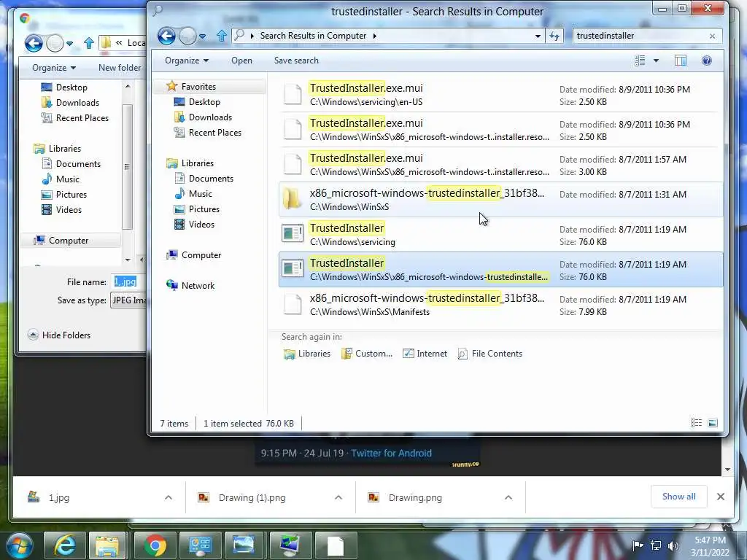Click Hide Folders in the Save As dialog

pos(59,335)
